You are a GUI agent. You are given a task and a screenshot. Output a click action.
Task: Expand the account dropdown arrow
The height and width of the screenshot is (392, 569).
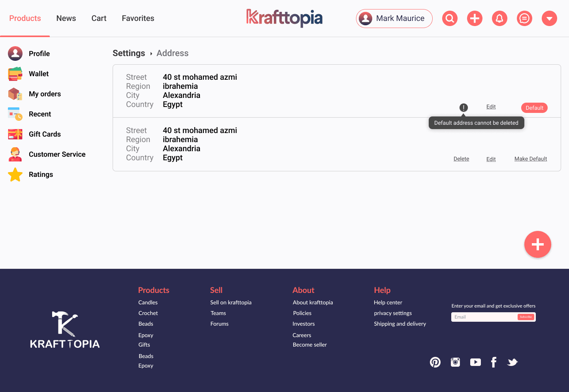[x=549, y=19]
